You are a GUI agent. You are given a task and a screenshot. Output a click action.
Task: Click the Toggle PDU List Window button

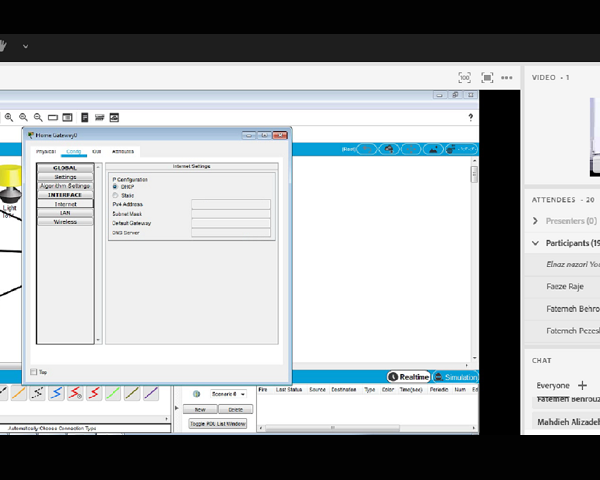click(x=217, y=423)
